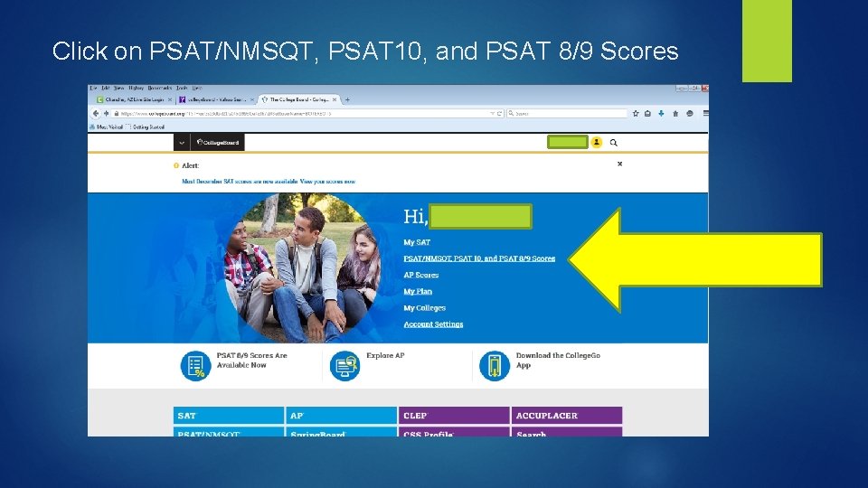Screen dimensions: 868x488
Task: Select The College Board tab
Action: (x=299, y=100)
